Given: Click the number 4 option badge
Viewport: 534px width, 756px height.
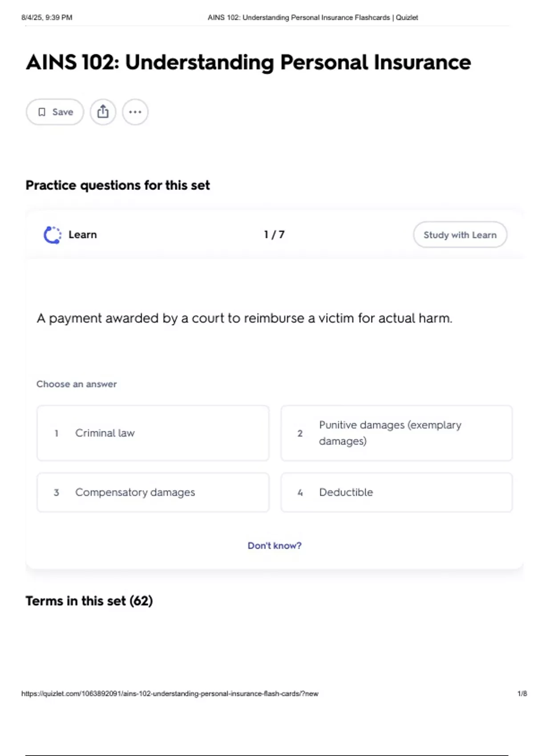Looking at the screenshot, I should (x=300, y=492).
